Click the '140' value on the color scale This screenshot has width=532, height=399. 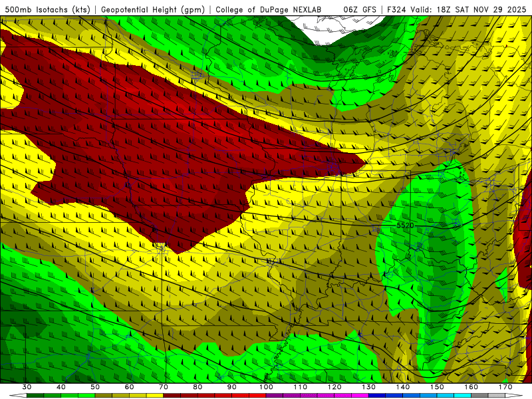coord(403,387)
